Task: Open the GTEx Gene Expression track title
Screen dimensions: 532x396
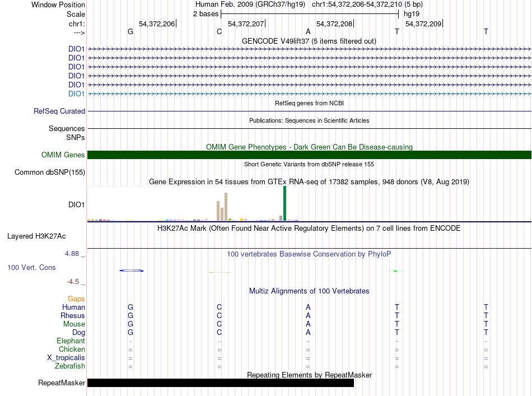Action: (x=309, y=182)
